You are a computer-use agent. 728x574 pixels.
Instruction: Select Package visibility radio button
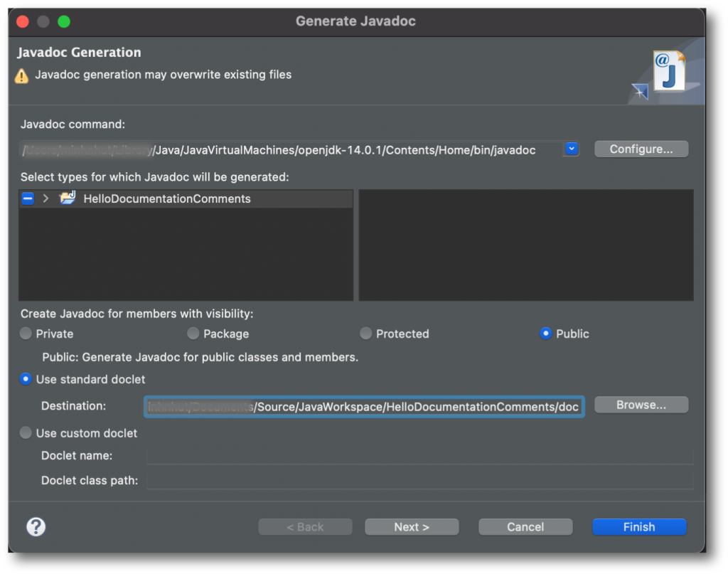(x=193, y=333)
